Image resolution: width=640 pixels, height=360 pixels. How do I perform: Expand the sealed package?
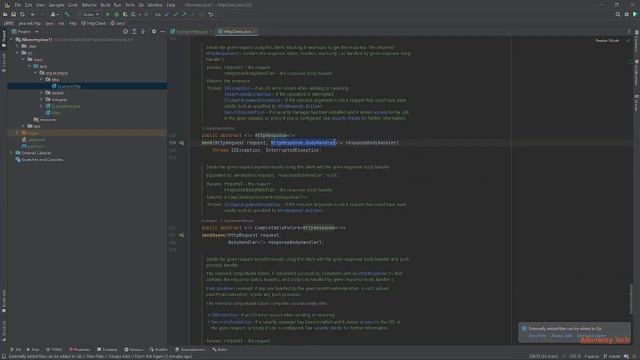click(41, 93)
